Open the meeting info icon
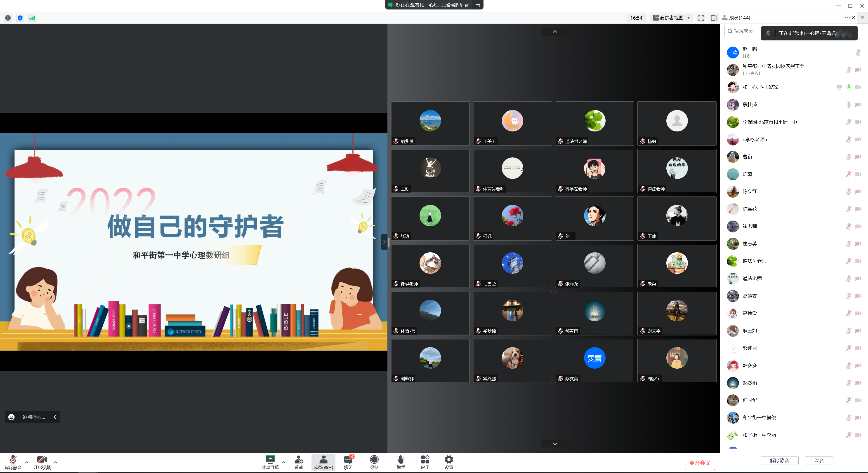The width and height of the screenshot is (868, 473). (x=8, y=18)
